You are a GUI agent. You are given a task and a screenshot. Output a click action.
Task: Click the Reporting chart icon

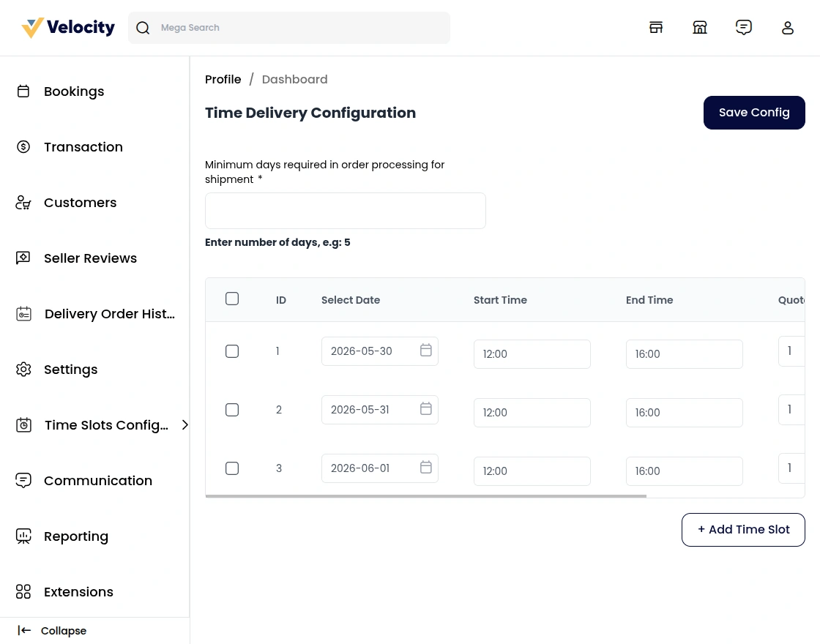point(23,536)
